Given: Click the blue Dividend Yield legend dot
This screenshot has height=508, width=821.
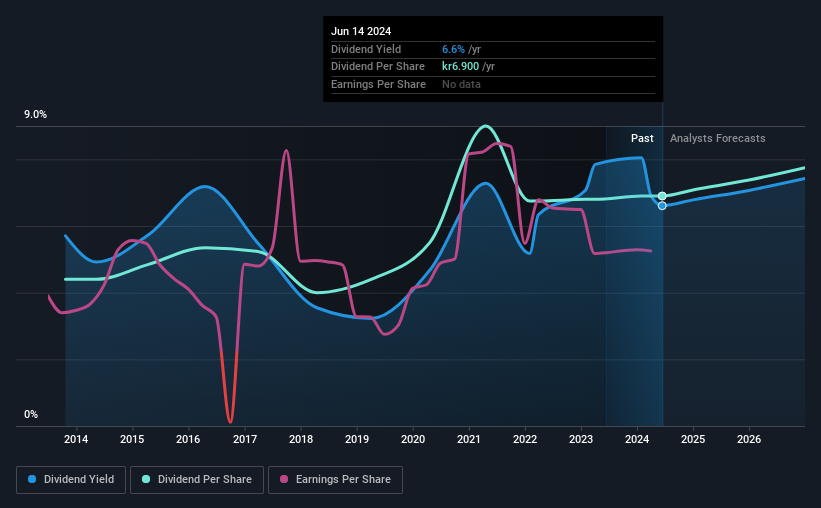Looking at the screenshot, I should pos(32,479).
